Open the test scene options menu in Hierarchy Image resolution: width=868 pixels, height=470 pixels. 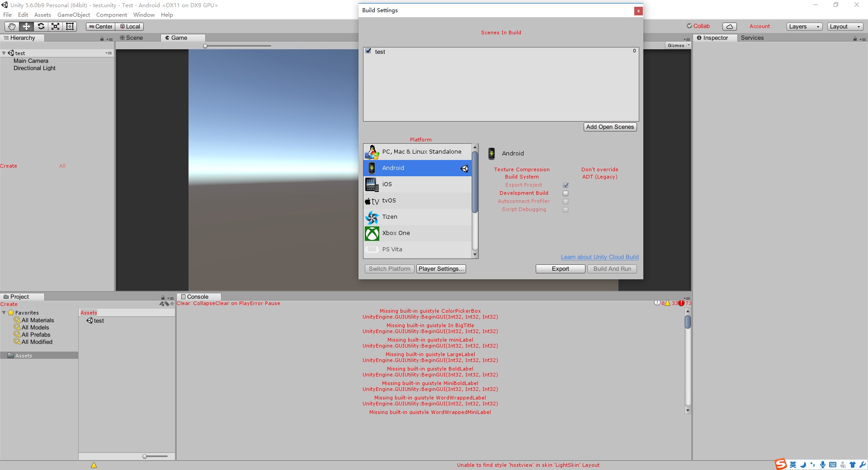point(108,53)
